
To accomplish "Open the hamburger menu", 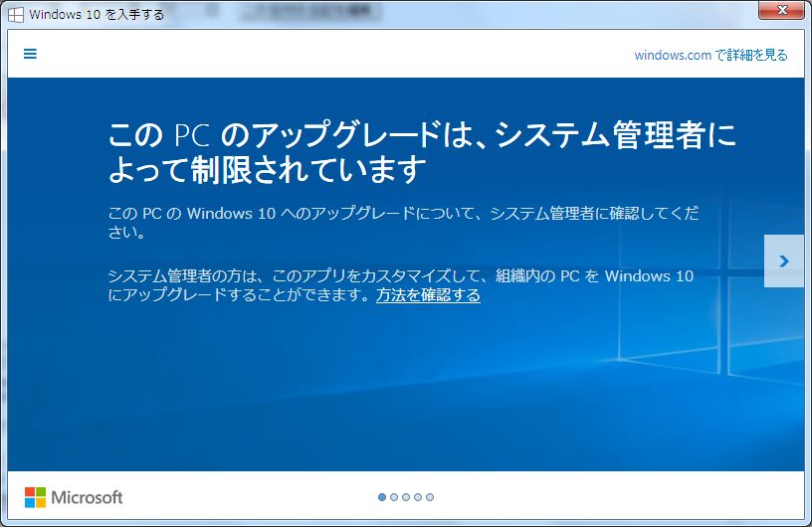I will [30, 54].
